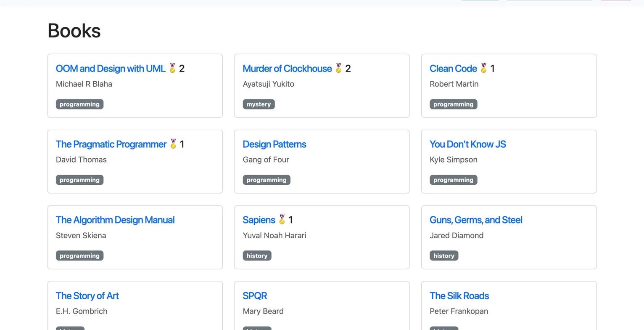
Task: Open The Story of Art link
Action: (x=87, y=295)
